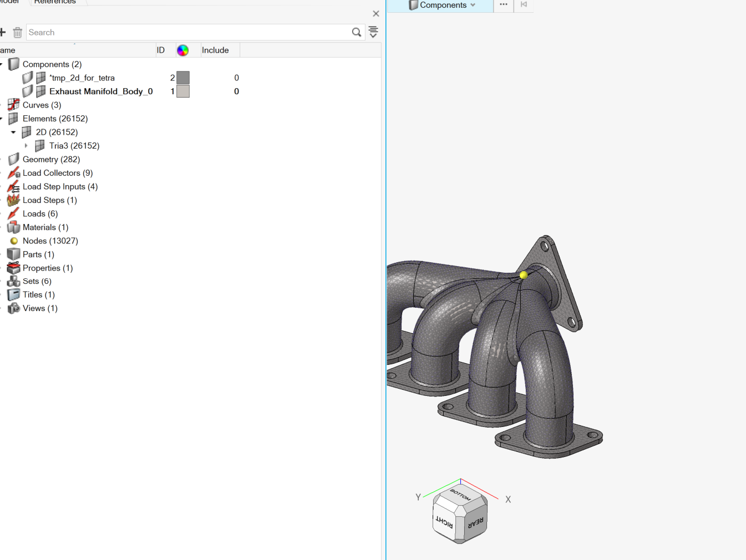746x560 pixels.
Task: Click the Components folder icon in tree
Action: pos(14,64)
